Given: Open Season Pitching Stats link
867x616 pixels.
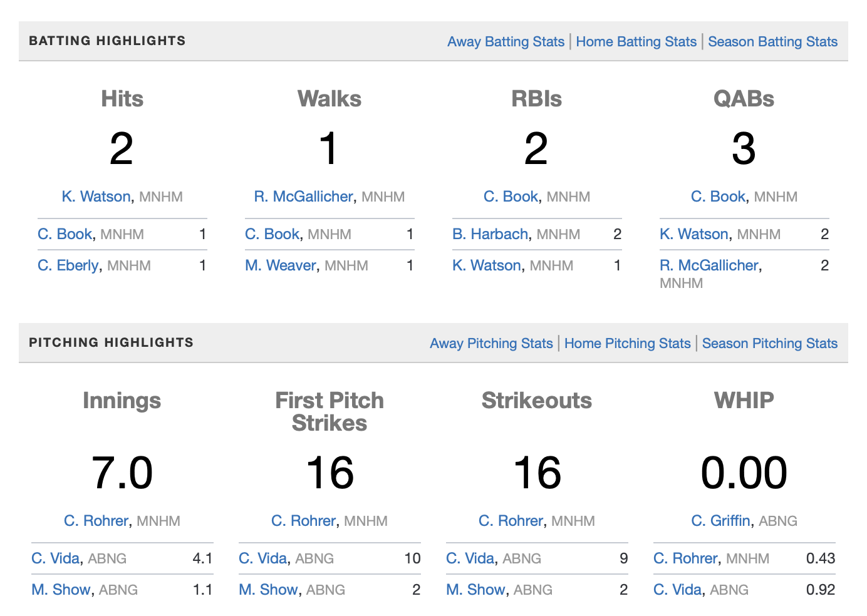Looking at the screenshot, I should [x=769, y=344].
